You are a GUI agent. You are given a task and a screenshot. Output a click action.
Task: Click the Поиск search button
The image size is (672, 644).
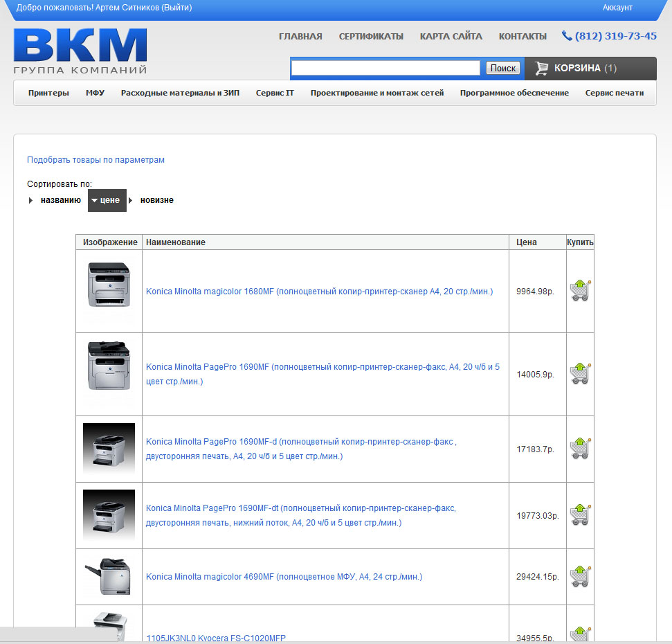(x=502, y=68)
